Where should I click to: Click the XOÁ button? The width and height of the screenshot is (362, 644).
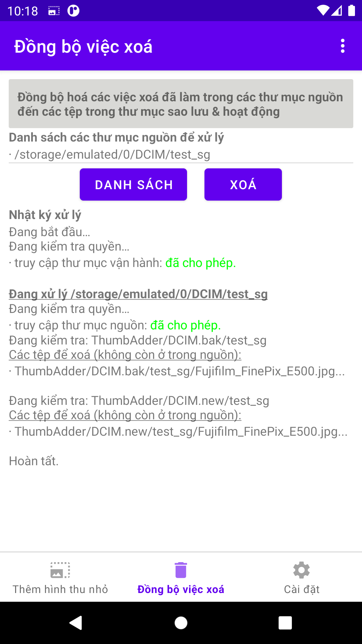tap(243, 184)
